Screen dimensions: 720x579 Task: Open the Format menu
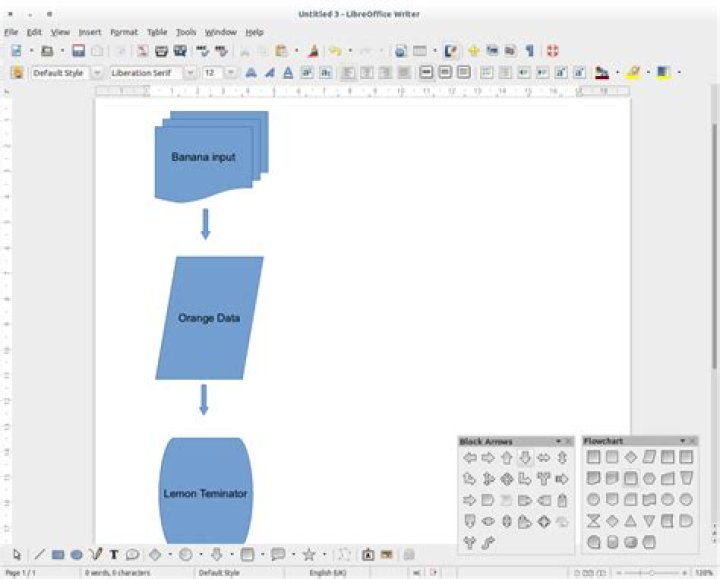click(124, 32)
